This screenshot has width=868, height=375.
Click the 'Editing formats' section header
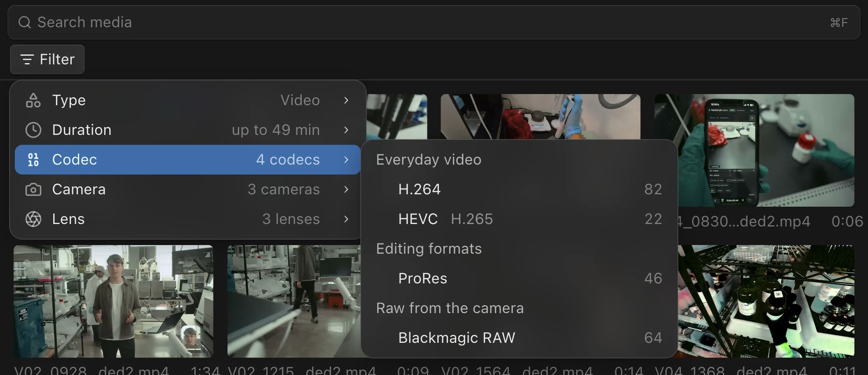tap(429, 249)
